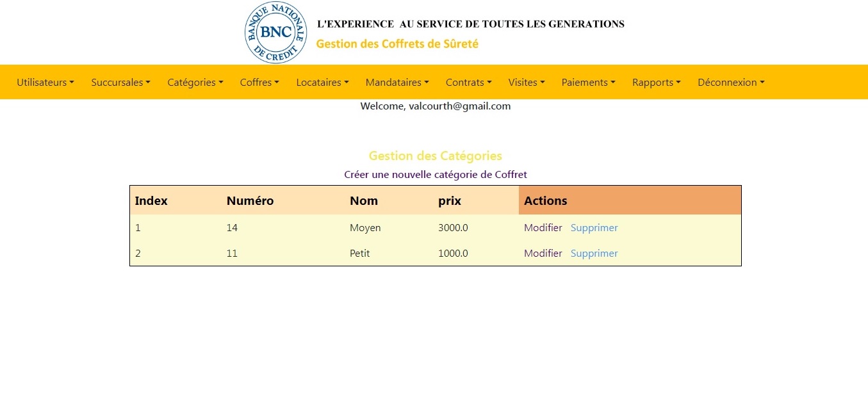Open the Contrats menu
The height and width of the screenshot is (404, 868).
(x=468, y=82)
